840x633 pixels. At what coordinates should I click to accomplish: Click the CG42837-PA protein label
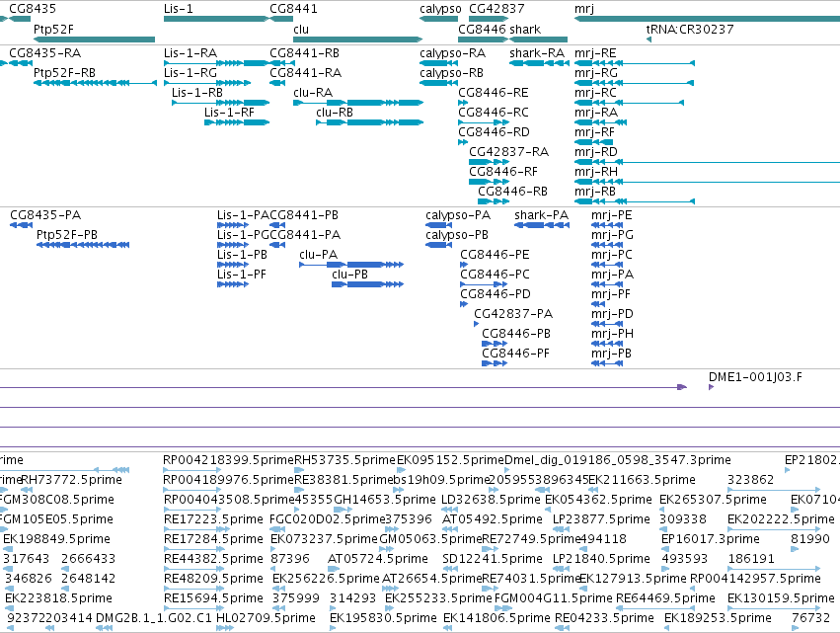(513, 314)
